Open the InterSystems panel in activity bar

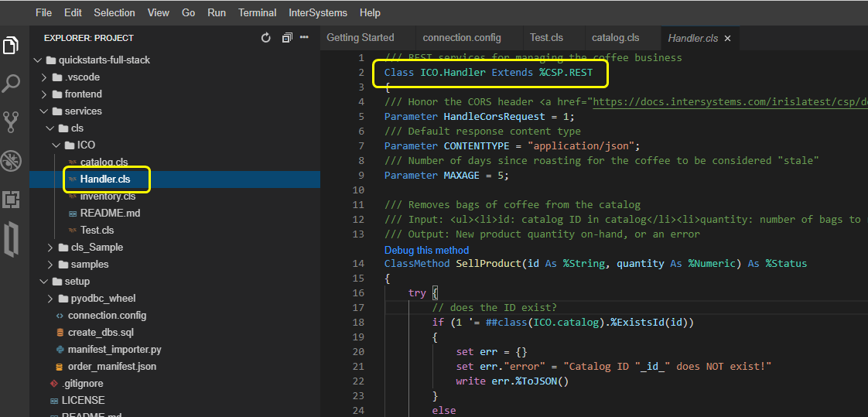click(x=11, y=238)
